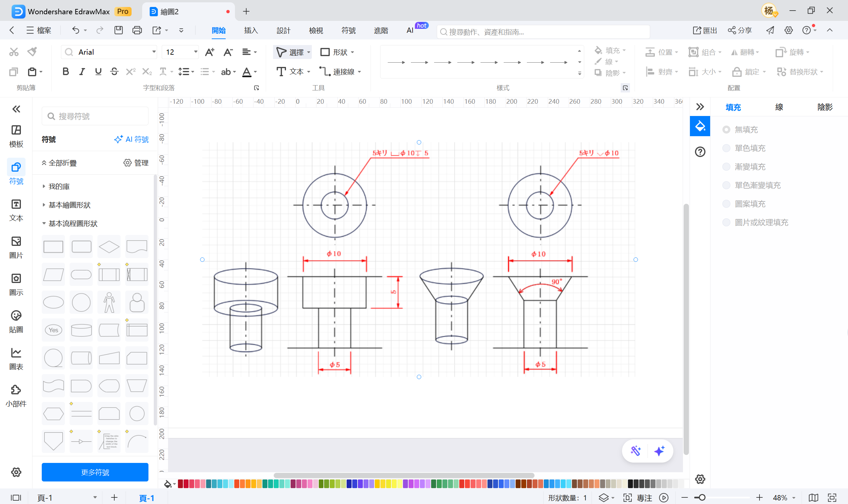Open the 線 tab in right panel
Image resolution: width=848 pixels, height=504 pixels.
[779, 107]
